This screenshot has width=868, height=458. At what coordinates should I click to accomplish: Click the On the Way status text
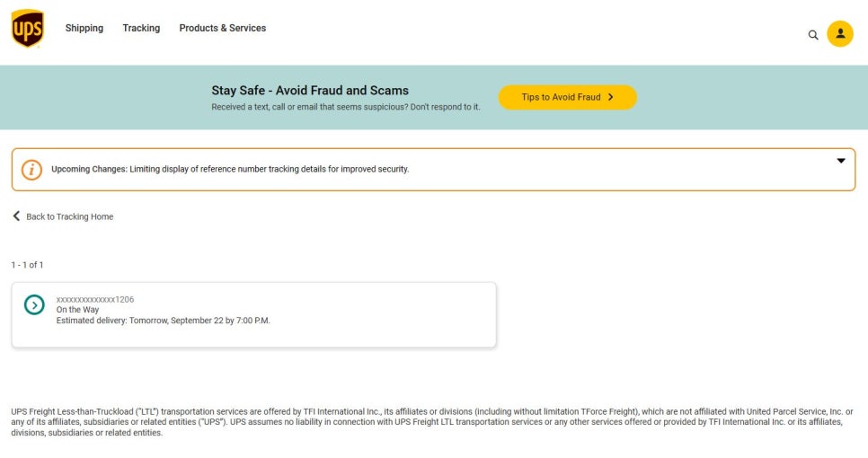pos(77,310)
